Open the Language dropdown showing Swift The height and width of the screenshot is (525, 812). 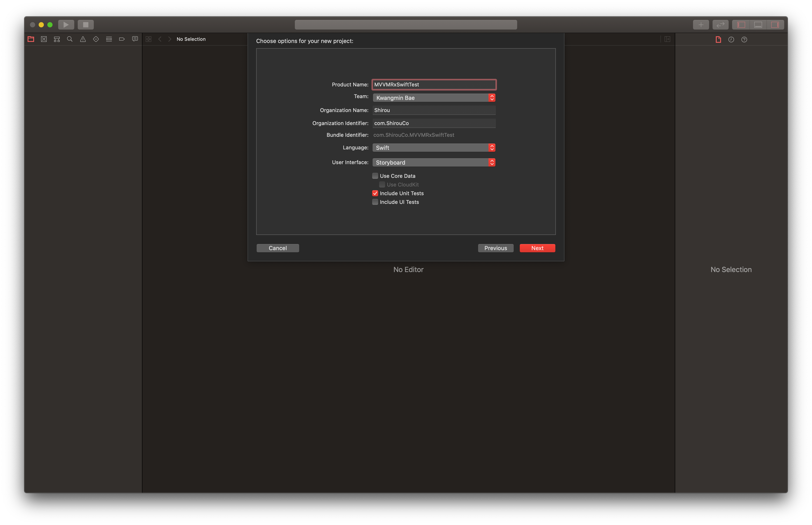(x=434, y=148)
